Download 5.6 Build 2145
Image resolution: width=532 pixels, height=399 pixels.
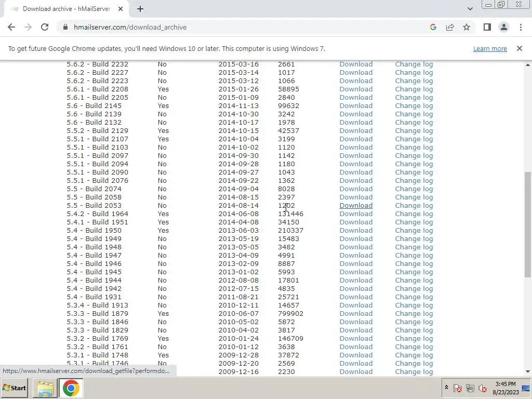tap(356, 106)
